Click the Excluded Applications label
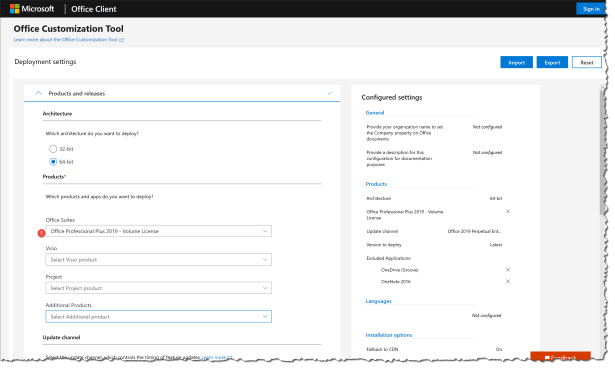 389,258
